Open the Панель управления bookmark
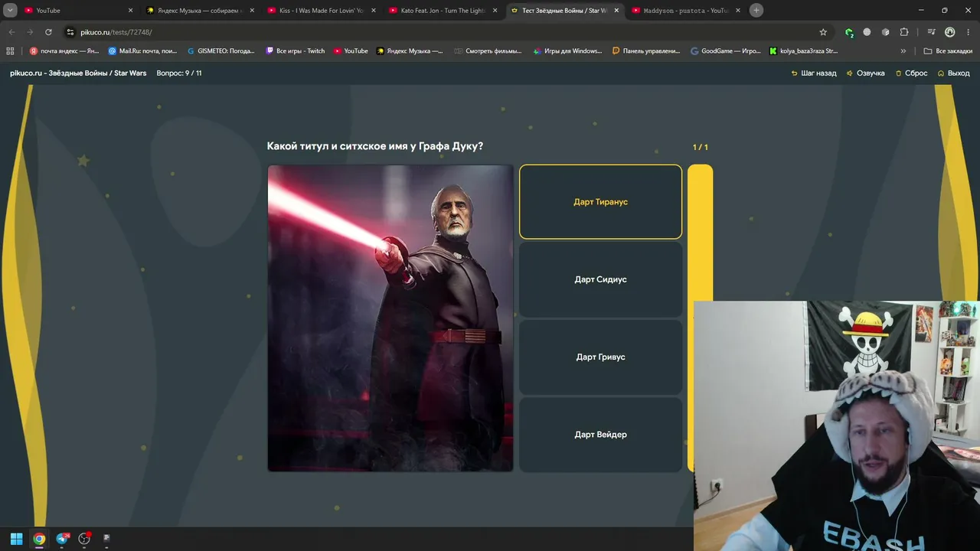Image resolution: width=980 pixels, height=551 pixels. click(645, 51)
